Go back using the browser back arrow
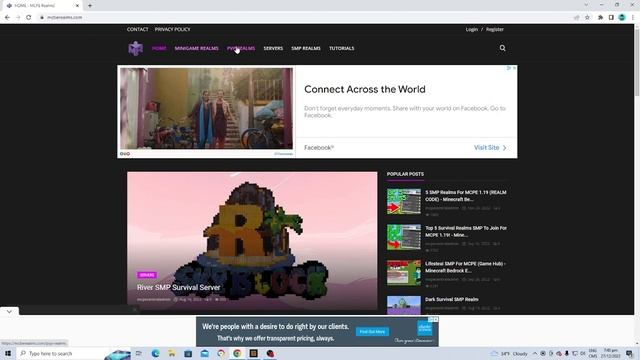Screen dimensions: 640x360 point(7,17)
